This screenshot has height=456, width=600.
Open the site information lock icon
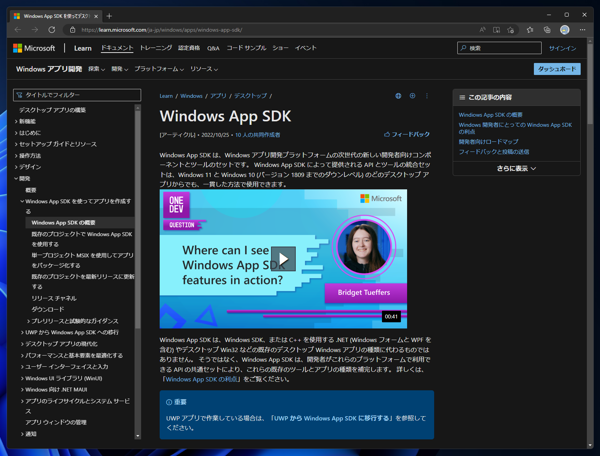point(72,30)
